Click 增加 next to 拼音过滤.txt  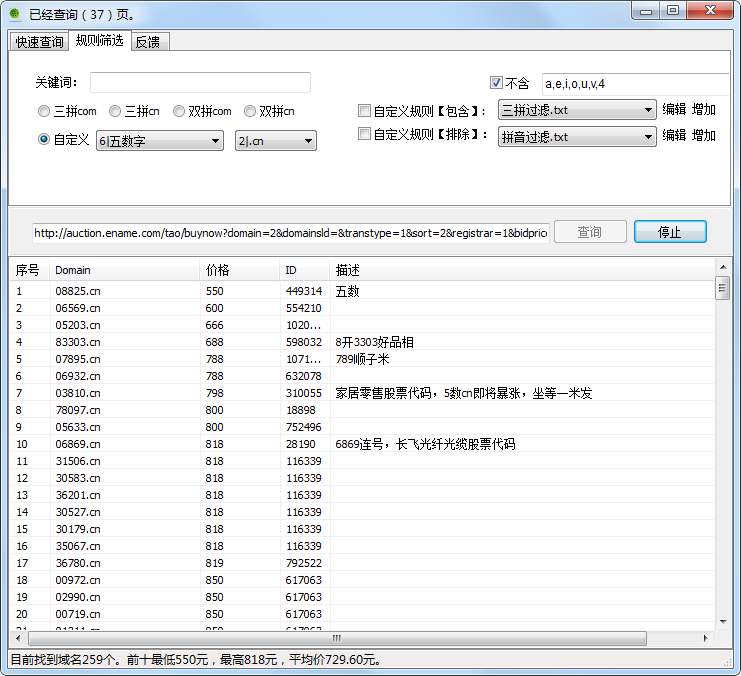pyautogui.click(x=704, y=135)
